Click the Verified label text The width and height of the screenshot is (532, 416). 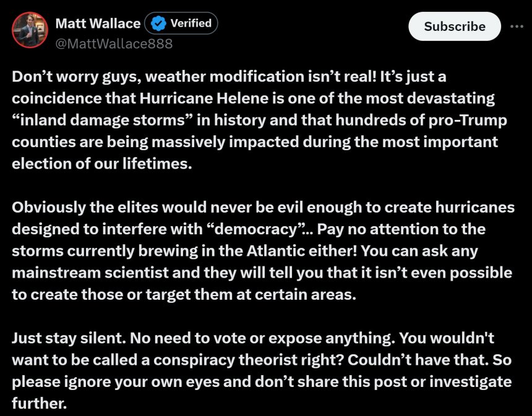[x=191, y=24]
